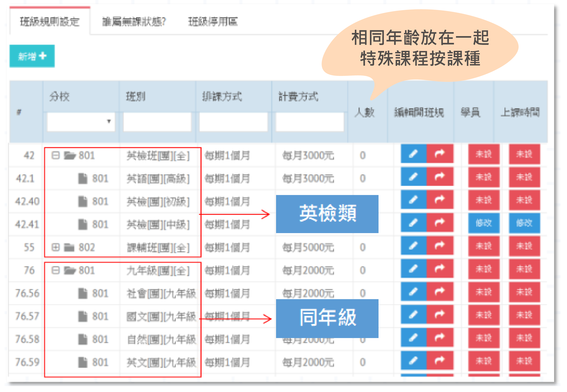Image resolution: width=567 pixels, height=392 pixels.
Task: Click file icon in row 76.56
Action: 83,293
